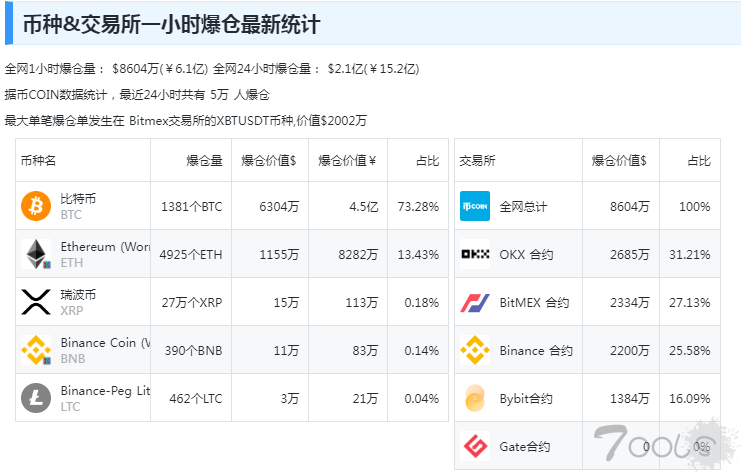
Task: Click the 100% percentage cell
Action: coord(695,207)
